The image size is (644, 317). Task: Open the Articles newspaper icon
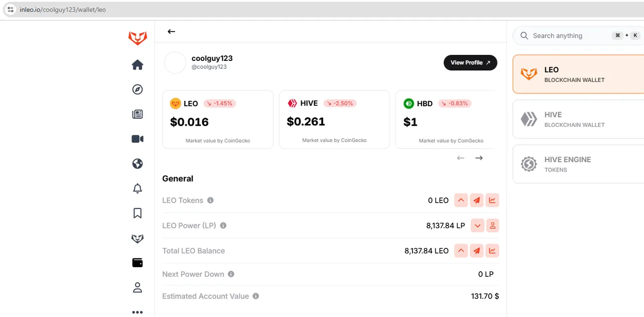137,114
